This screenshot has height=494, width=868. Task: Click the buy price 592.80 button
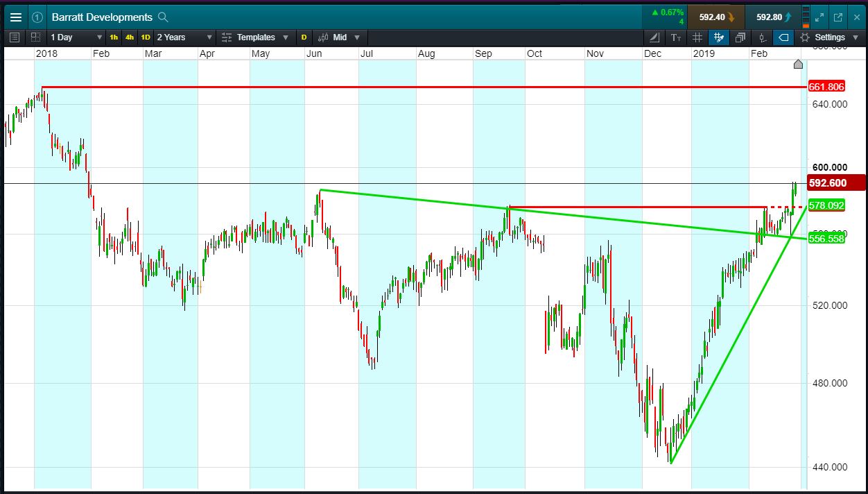tap(774, 17)
